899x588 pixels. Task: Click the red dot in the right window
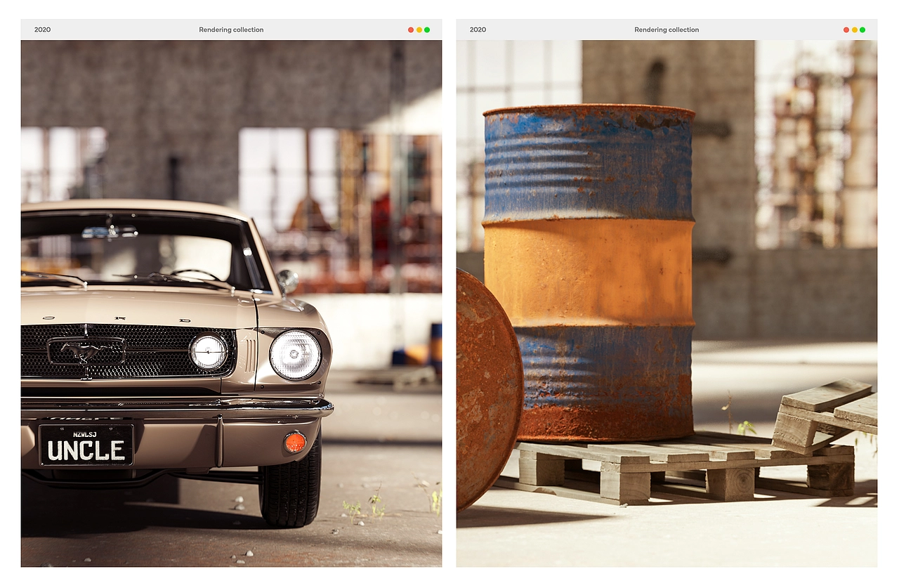(846, 30)
